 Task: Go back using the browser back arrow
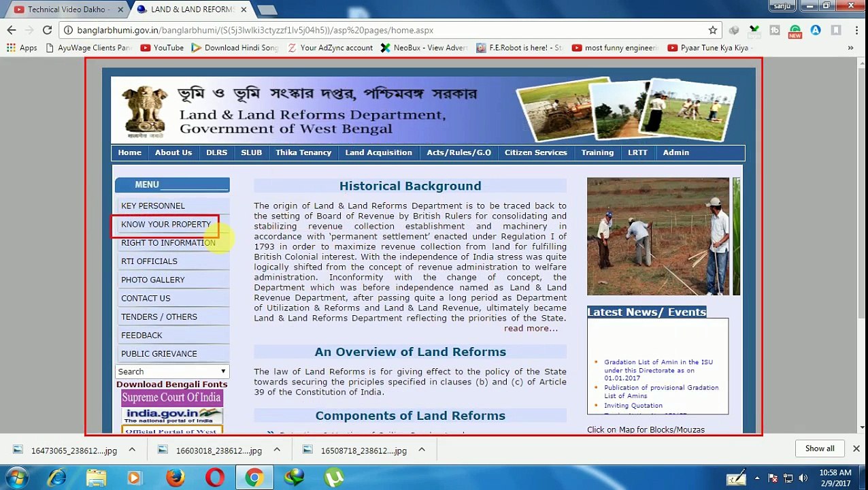(x=12, y=30)
